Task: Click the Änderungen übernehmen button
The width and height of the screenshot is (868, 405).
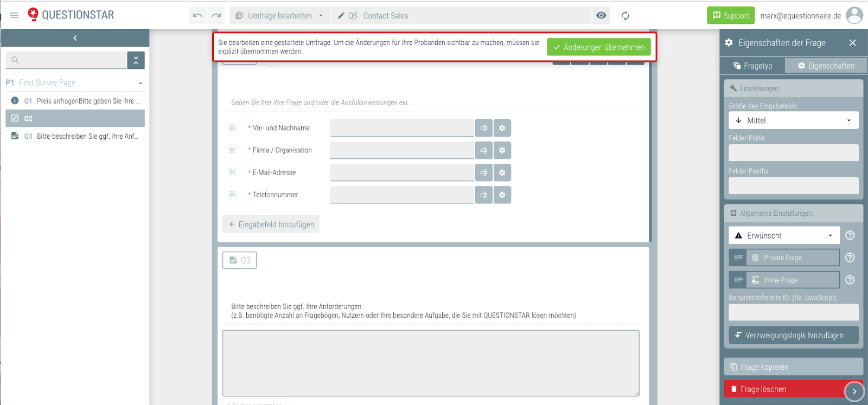Action: click(598, 47)
